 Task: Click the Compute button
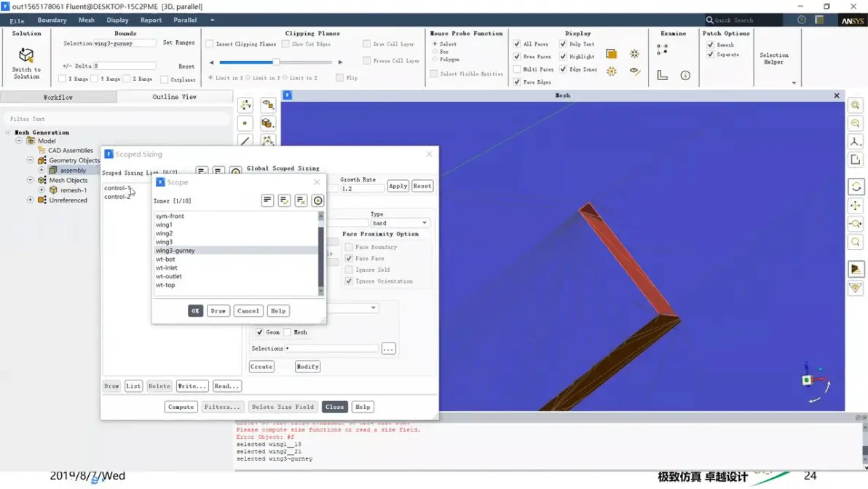pyautogui.click(x=181, y=407)
